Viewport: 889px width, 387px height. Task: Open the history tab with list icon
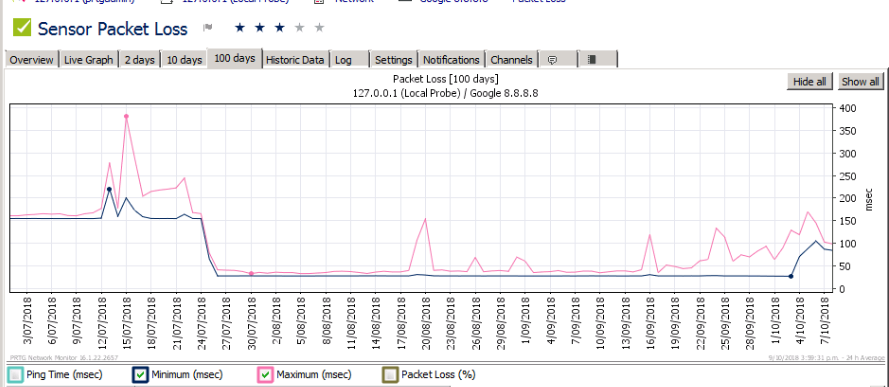click(x=598, y=59)
